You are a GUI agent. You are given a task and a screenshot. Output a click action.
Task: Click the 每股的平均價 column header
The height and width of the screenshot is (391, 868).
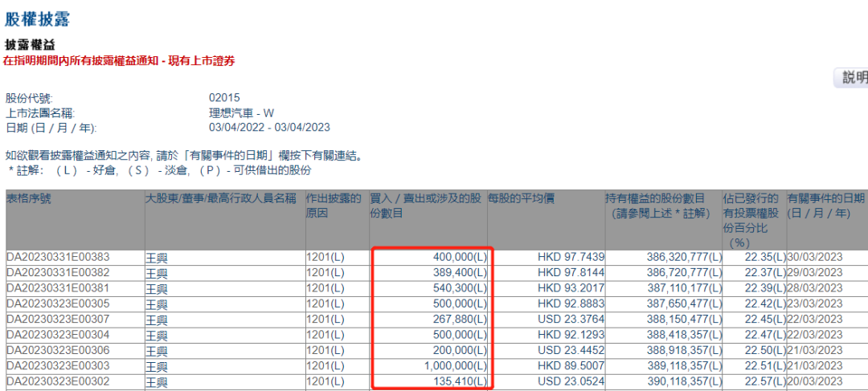tap(521, 198)
